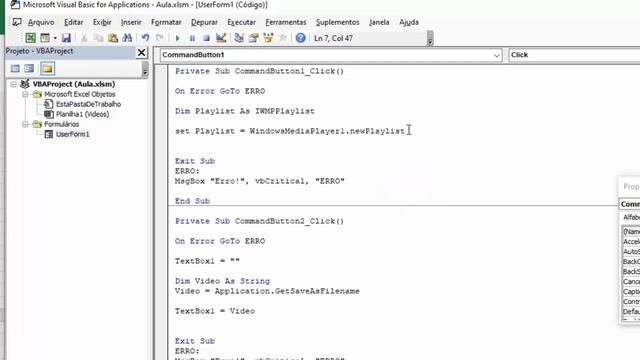Undo the last edit with undo arrow

(x=145, y=38)
